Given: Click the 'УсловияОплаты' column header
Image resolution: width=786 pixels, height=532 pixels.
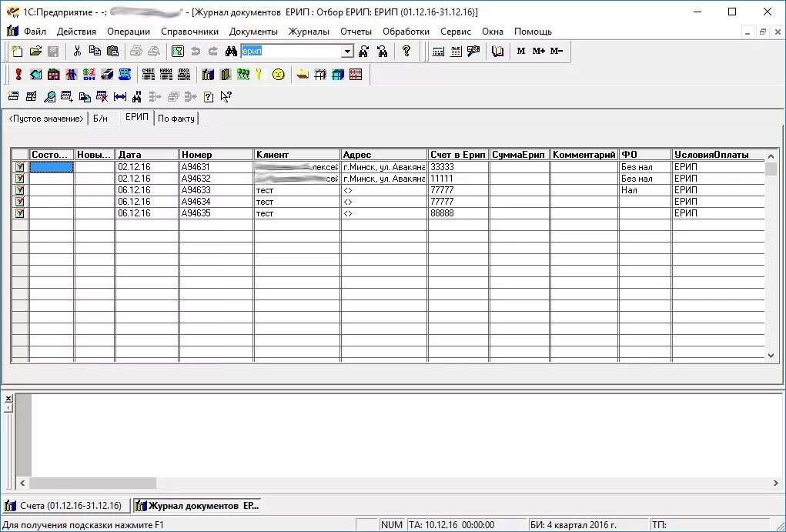Looking at the screenshot, I should pos(717,155).
